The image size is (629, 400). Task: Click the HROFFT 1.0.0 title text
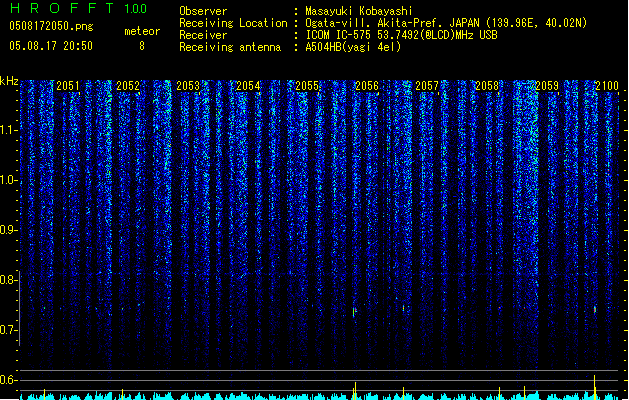(x=78, y=8)
